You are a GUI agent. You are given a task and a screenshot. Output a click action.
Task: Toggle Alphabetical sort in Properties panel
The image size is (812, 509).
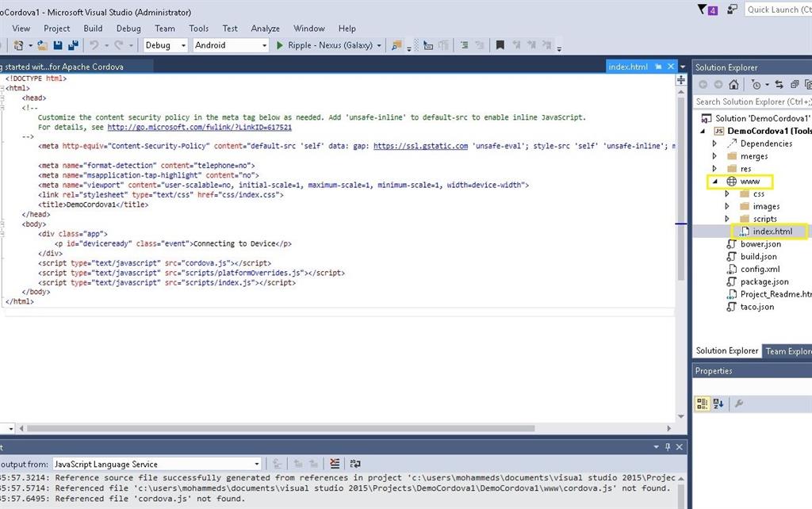pos(718,404)
